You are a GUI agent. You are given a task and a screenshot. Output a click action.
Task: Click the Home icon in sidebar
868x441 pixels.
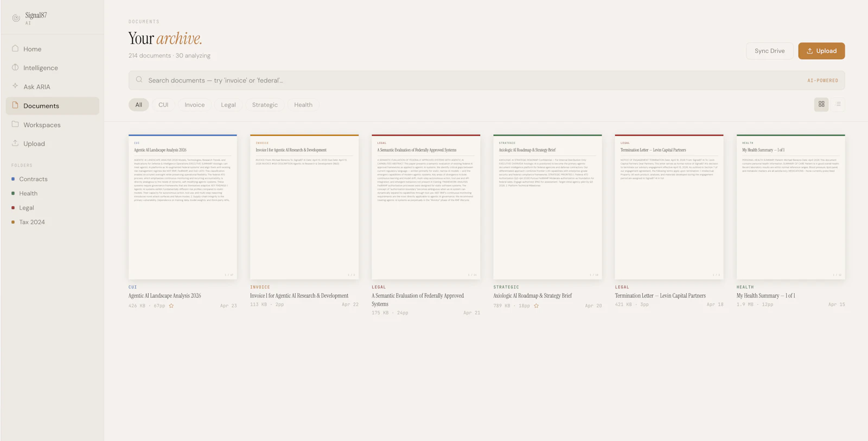(15, 48)
